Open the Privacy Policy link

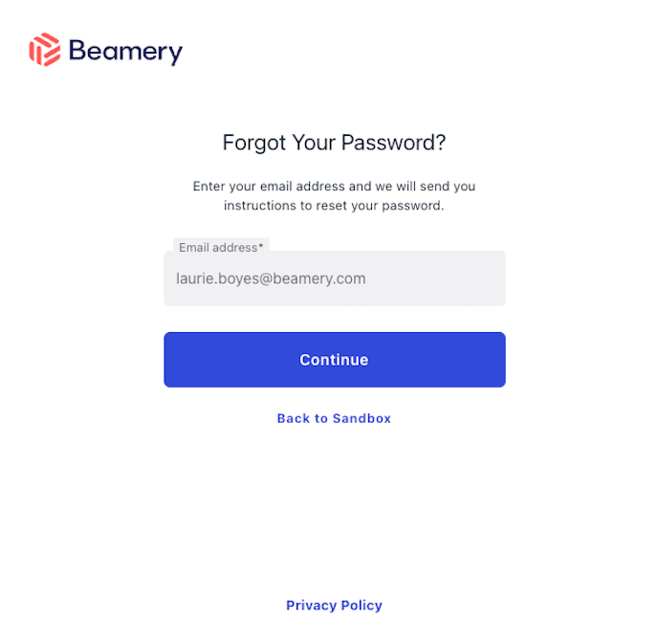[x=334, y=606]
